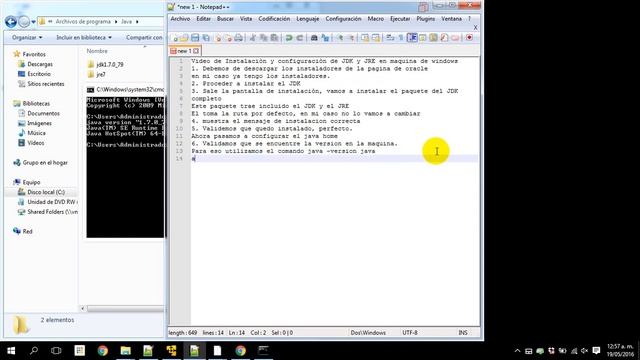Toggle synchronized vertical scrolling icon
The height and width of the screenshot is (360, 640).
pyautogui.click(x=365, y=38)
